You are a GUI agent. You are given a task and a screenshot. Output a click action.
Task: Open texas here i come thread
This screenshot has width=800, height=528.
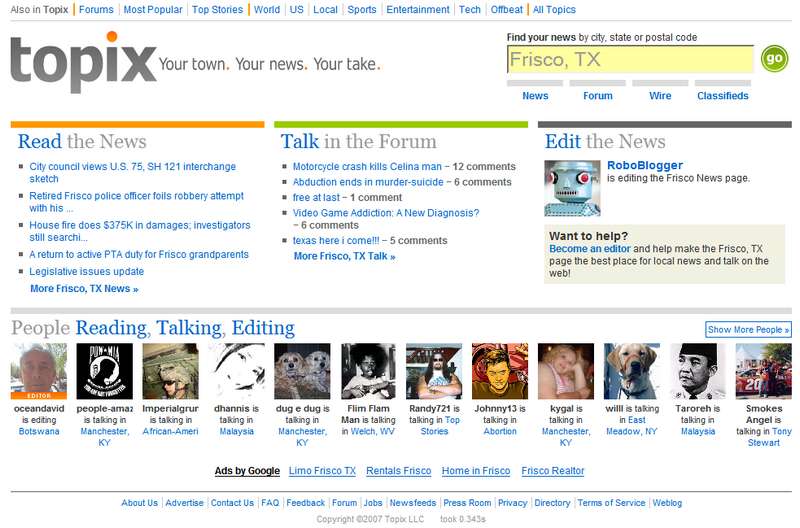(x=336, y=240)
